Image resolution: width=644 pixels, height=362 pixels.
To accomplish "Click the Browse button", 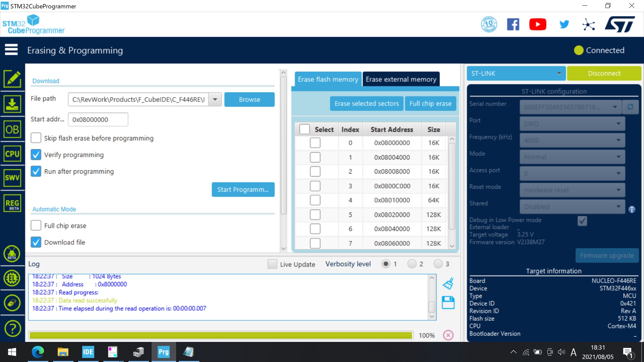I will click(250, 100).
